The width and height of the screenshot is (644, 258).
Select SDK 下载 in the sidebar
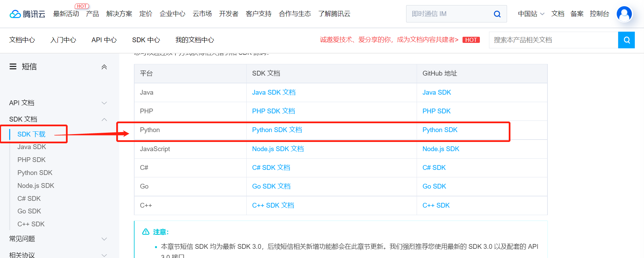pyautogui.click(x=31, y=134)
